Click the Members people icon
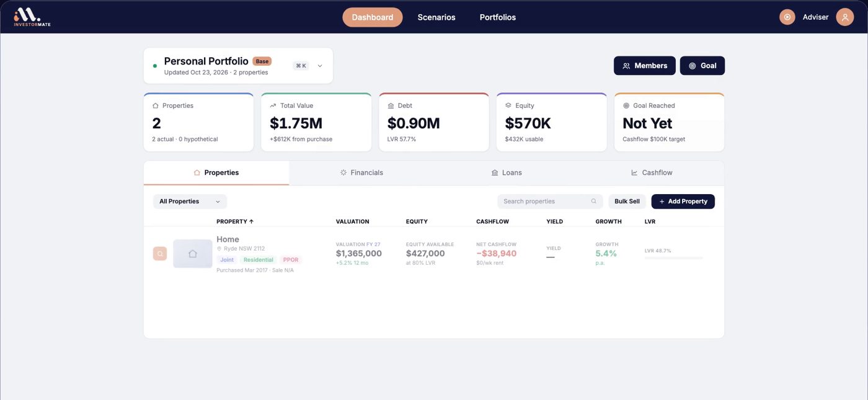The height and width of the screenshot is (400, 868). (626, 66)
